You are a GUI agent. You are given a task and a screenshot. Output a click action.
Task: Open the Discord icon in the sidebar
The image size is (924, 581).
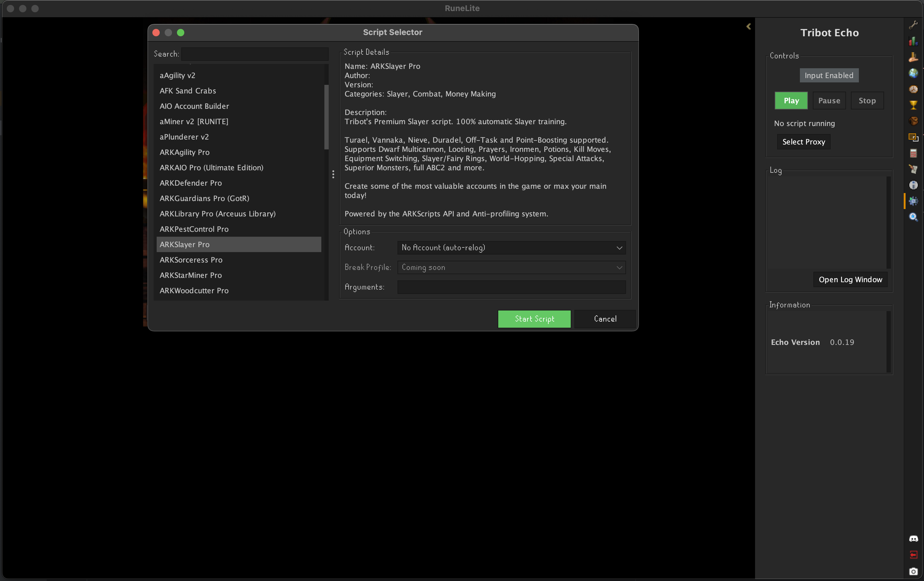(x=914, y=538)
